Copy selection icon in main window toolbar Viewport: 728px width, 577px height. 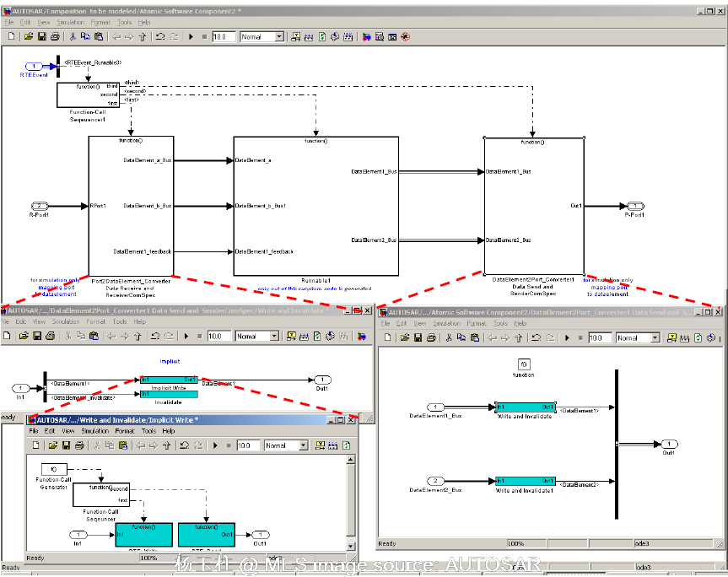[85, 36]
